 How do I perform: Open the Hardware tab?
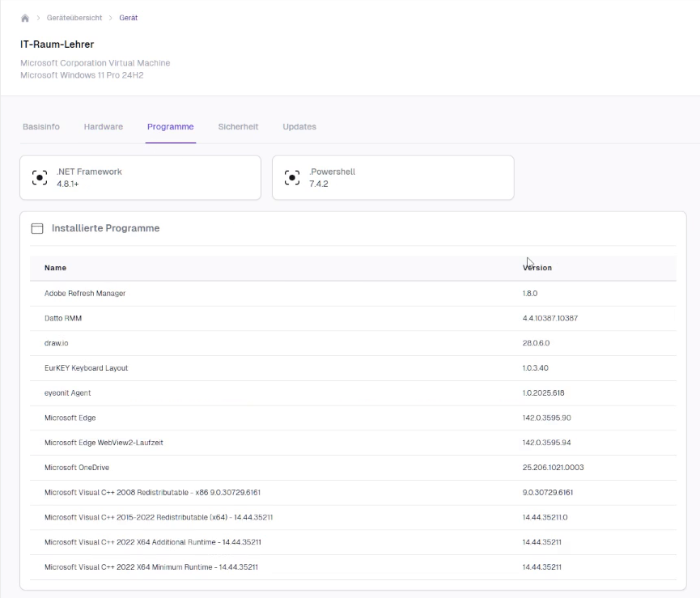pos(104,127)
